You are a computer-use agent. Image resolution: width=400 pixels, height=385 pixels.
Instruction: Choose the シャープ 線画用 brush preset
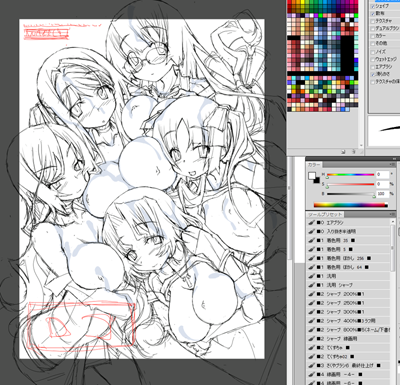[348, 339]
